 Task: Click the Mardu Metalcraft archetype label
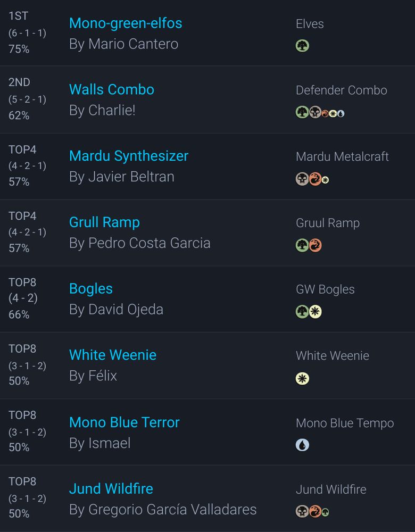click(342, 157)
